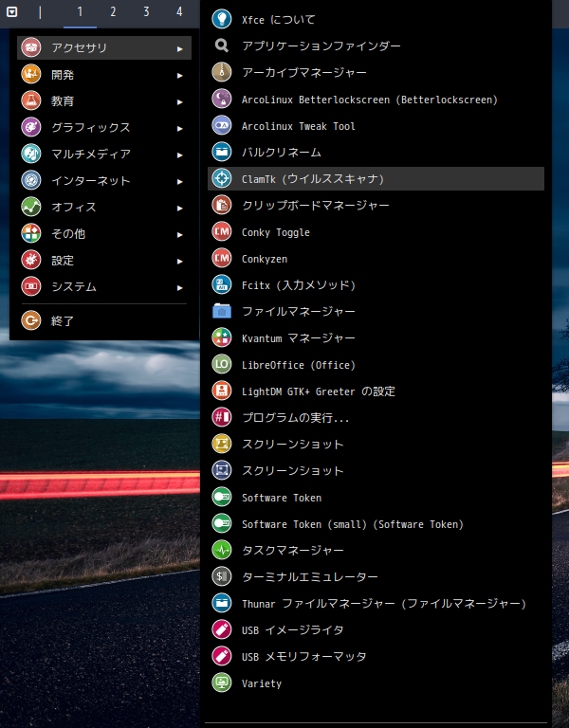569x728 pixels.
Task: Launch タスクマネージャー icon
Action: point(222,550)
